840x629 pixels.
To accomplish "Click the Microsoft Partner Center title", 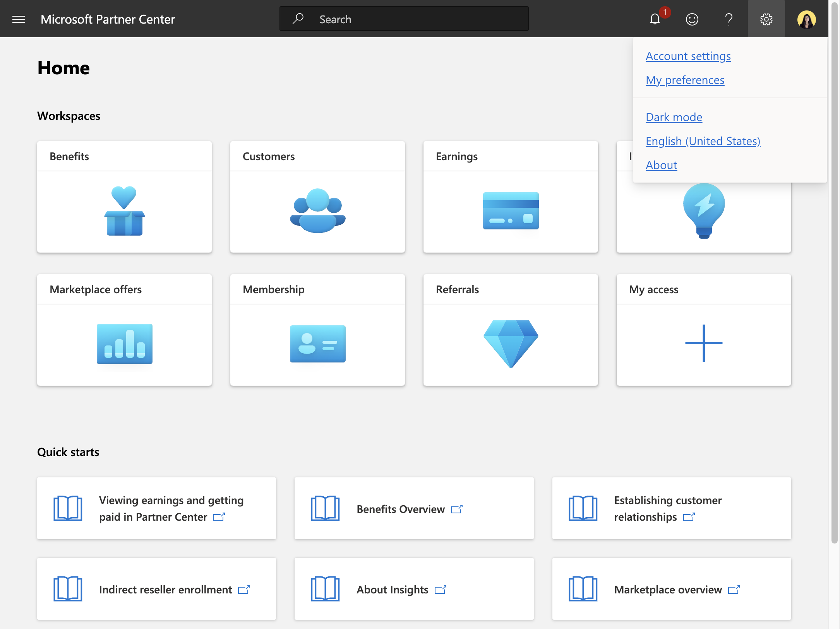I will click(x=108, y=19).
